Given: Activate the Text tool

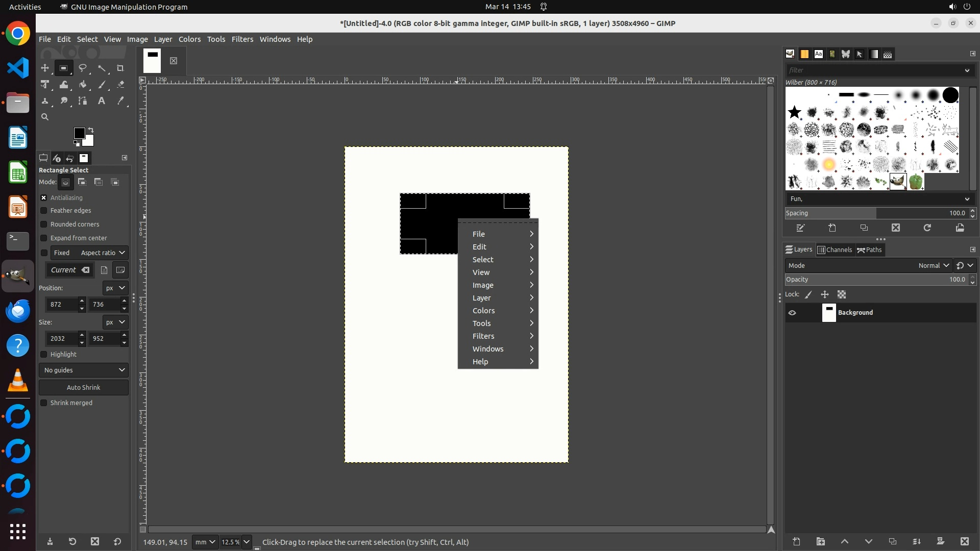Looking at the screenshot, I should coord(102,101).
